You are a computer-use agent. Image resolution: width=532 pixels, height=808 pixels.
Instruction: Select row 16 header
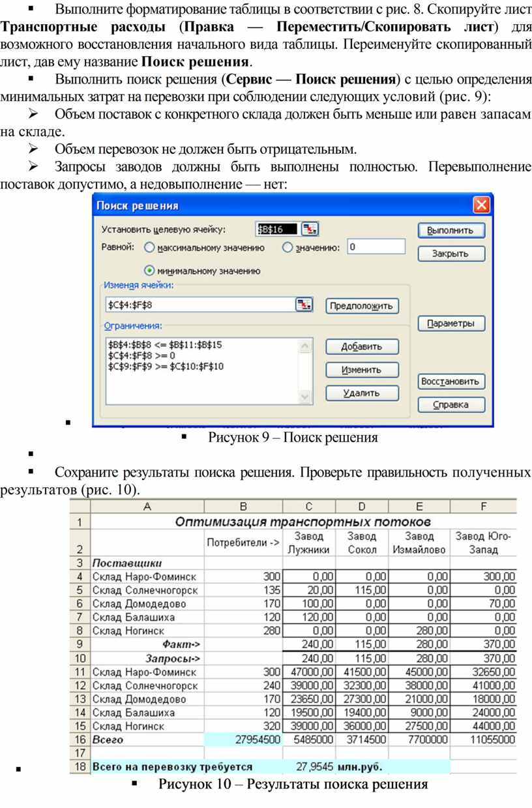click(x=80, y=740)
